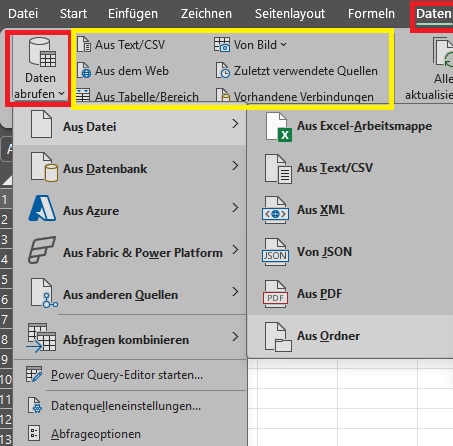Image resolution: width=453 pixels, height=446 pixels.
Task: Choose Aus XML from submenu
Action: click(350, 210)
